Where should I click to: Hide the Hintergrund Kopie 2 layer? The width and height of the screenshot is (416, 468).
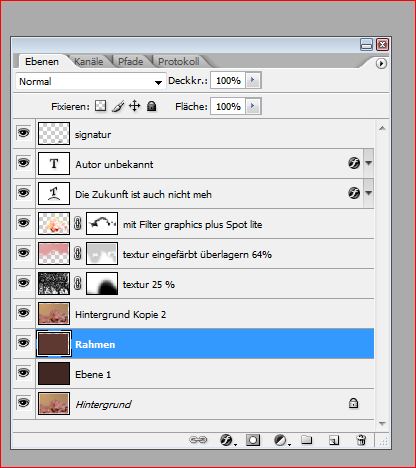click(x=23, y=313)
